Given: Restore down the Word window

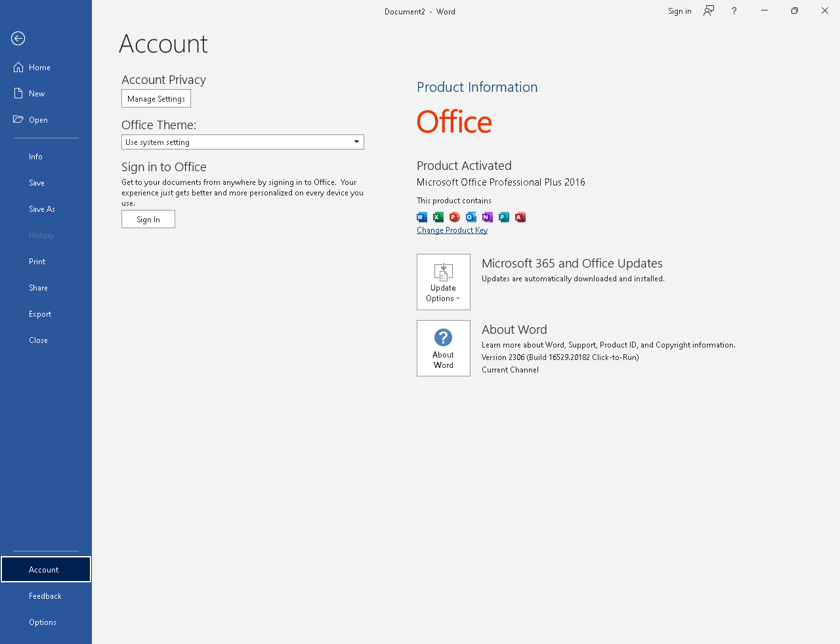Looking at the screenshot, I should (x=795, y=10).
